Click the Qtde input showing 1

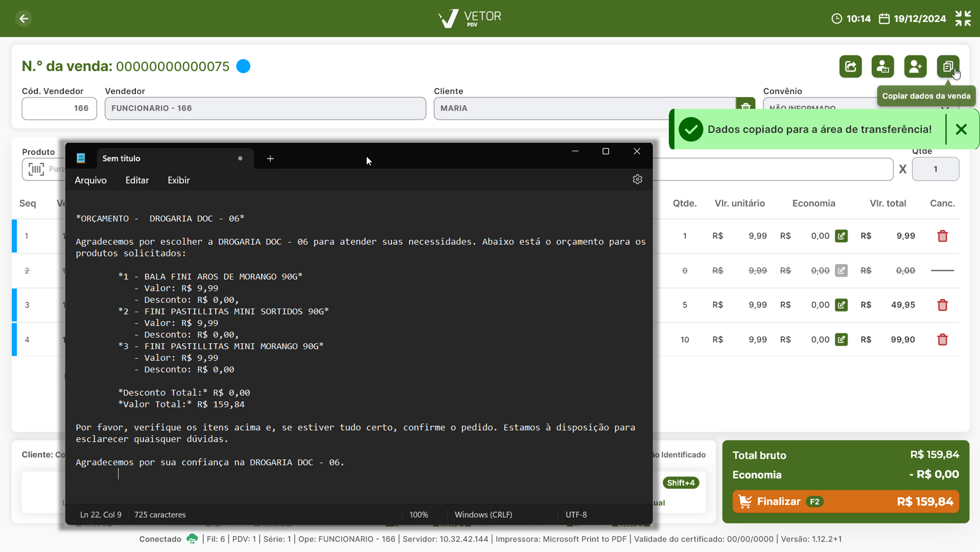click(935, 169)
